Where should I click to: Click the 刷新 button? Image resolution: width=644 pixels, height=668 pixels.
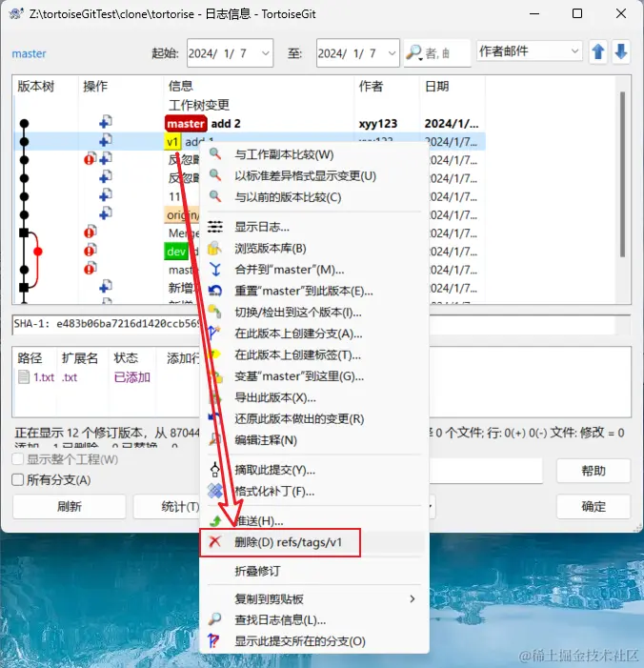69,506
